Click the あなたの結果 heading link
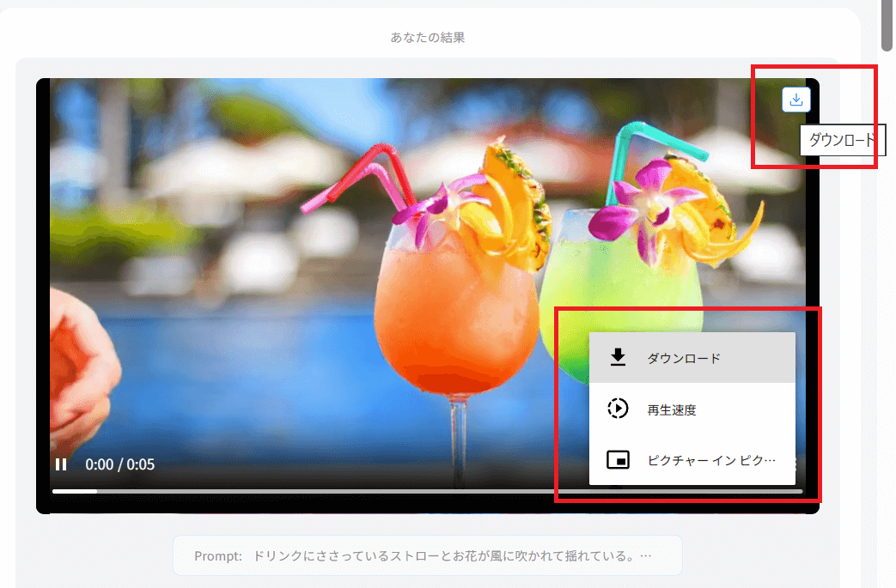This screenshot has height=588, width=896. [427, 36]
